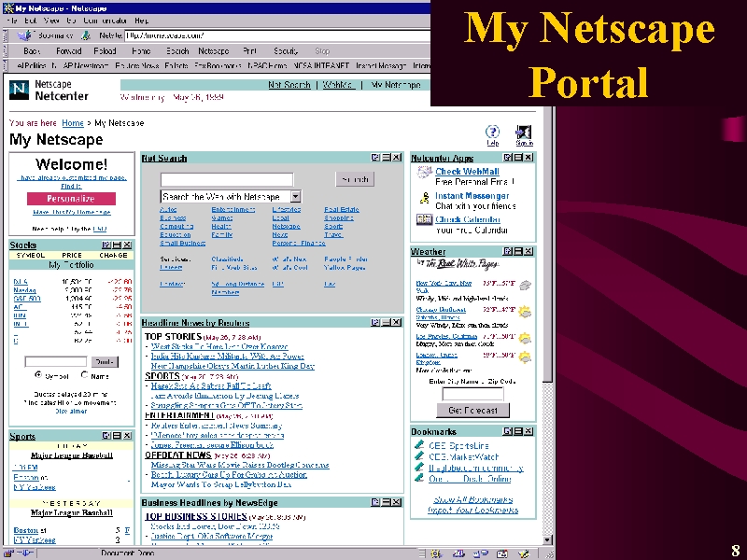Remove the Weather panel
Image resolution: width=747 pixels, height=560 pixels.
pos(529,251)
